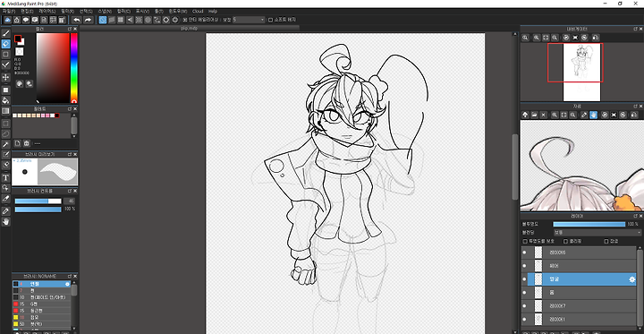Open snap settings gear icon in toolbar
This screenshot has height=334, width=644.
click(175, 20)
